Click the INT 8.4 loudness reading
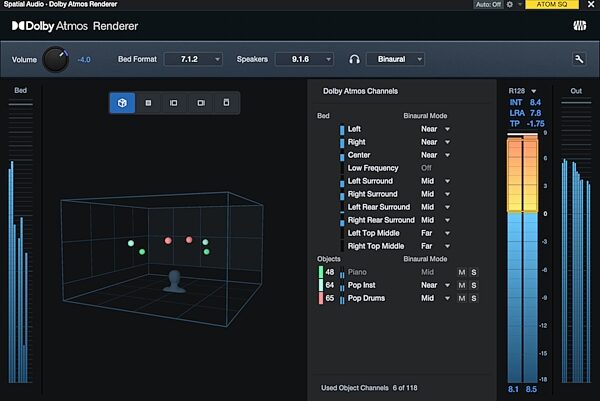This screenshot has height=401, width=600. click(x=525, y=102)
